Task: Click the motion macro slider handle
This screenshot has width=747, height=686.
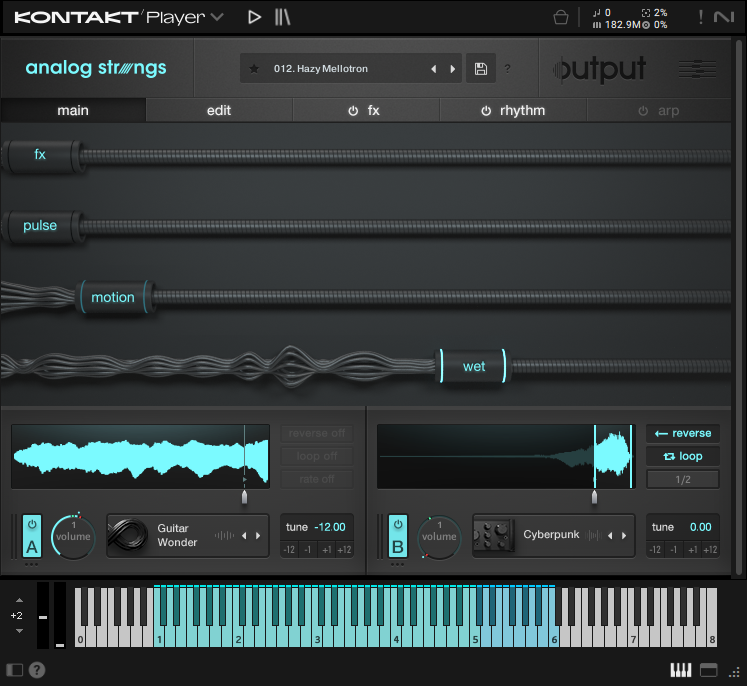Action: [x=114, y=297]
